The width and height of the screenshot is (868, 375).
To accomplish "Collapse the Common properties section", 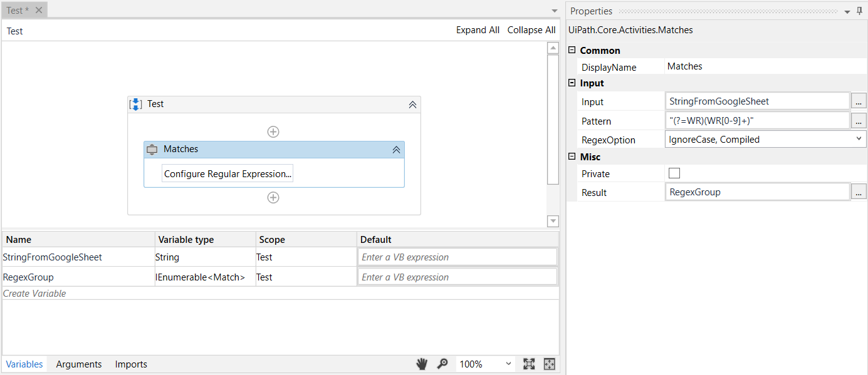I will coord(572,50).
